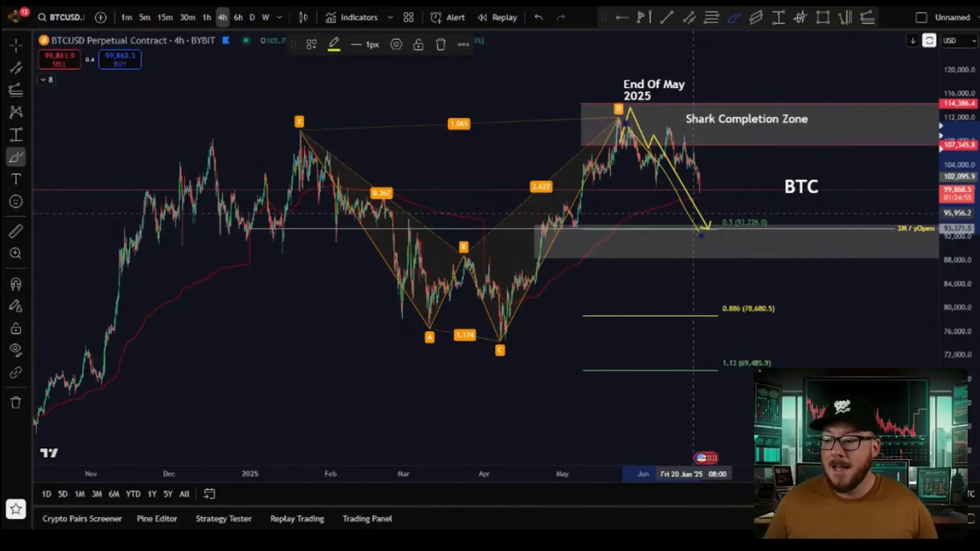Screen dimensions: 980x551
Task: Select the crosshair cursor tool
Action: [x=16, y=46]
